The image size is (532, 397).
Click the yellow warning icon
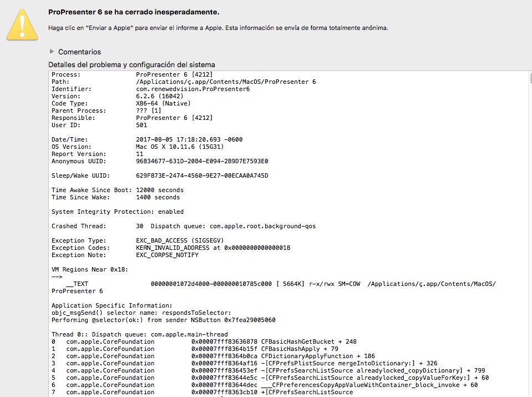click(22, 25)
